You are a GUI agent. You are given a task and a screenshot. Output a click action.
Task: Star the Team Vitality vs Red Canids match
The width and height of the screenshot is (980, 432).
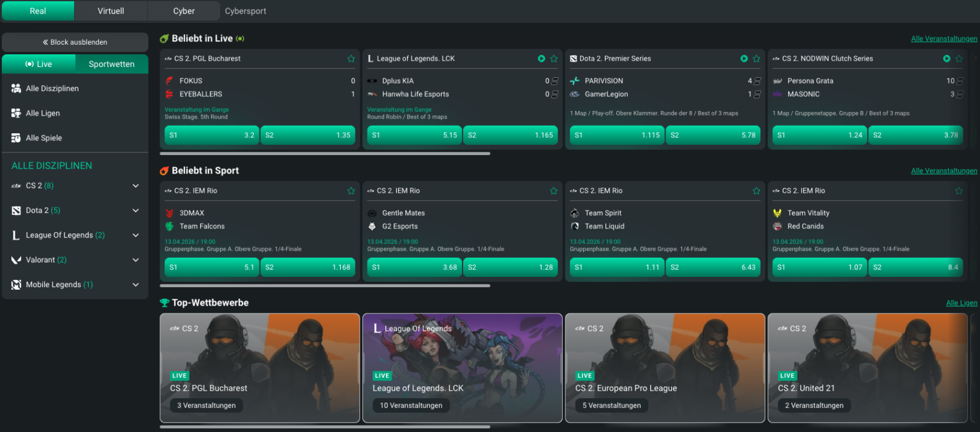959,191
